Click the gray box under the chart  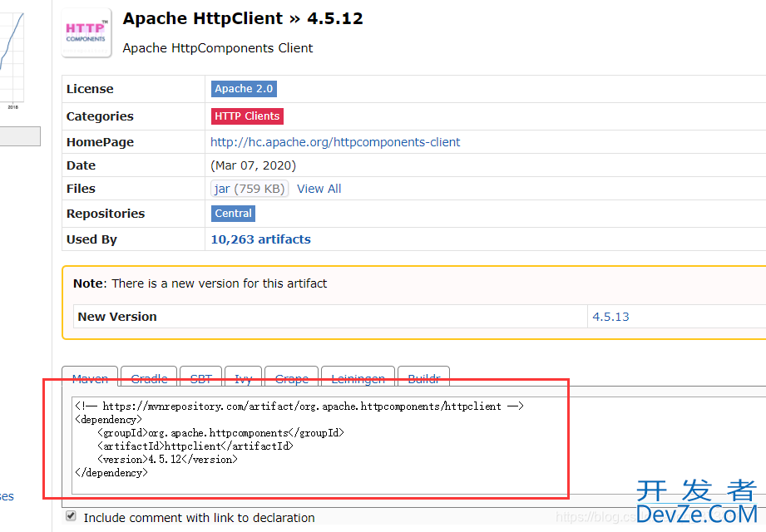coord(20,136)
